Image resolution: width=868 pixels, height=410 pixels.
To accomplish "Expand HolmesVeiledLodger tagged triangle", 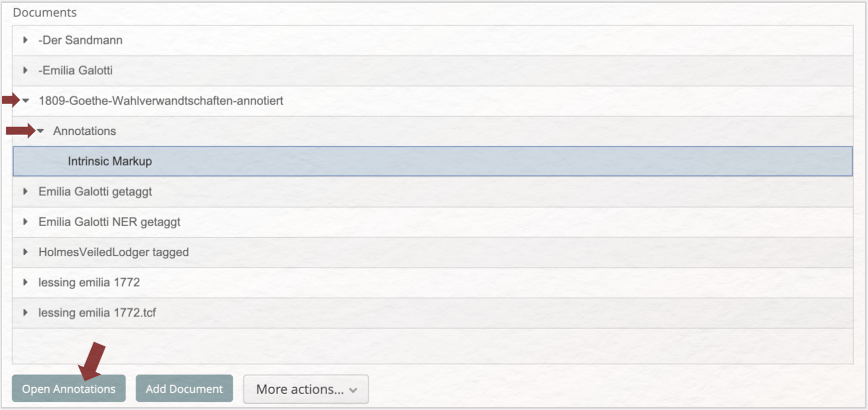I will pos(25,252).
